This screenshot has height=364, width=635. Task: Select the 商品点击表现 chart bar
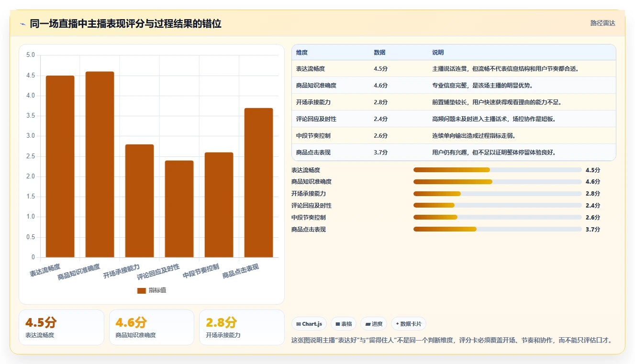(x=259, y=183)
